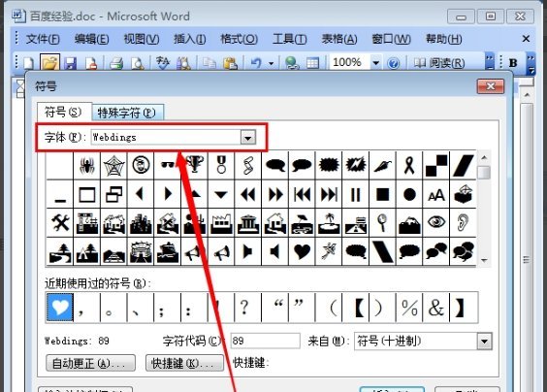The image size is (547, 392).
Task: Click the Open folder toolbar icon
Action: [49, 63]
